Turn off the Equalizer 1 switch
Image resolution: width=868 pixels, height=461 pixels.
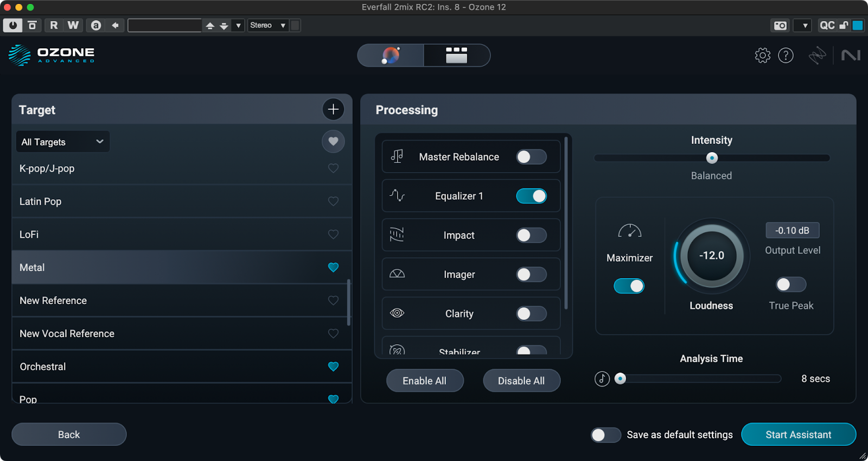coord(531,196)
